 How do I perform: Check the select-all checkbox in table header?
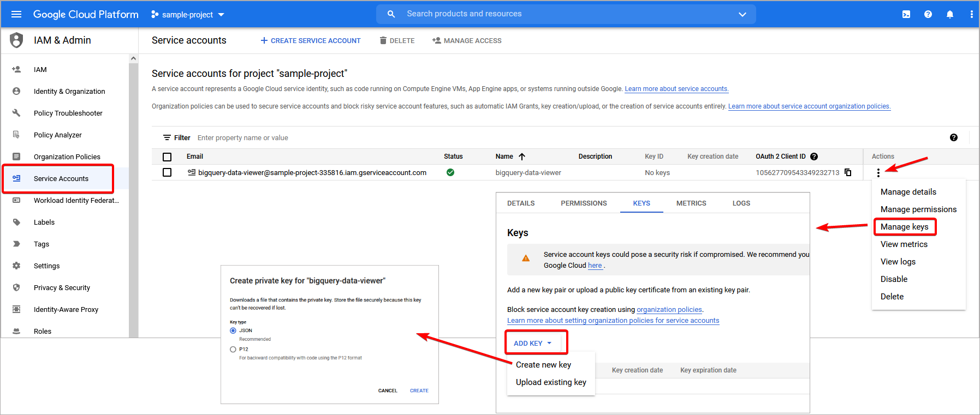click(x=167, y=157)
